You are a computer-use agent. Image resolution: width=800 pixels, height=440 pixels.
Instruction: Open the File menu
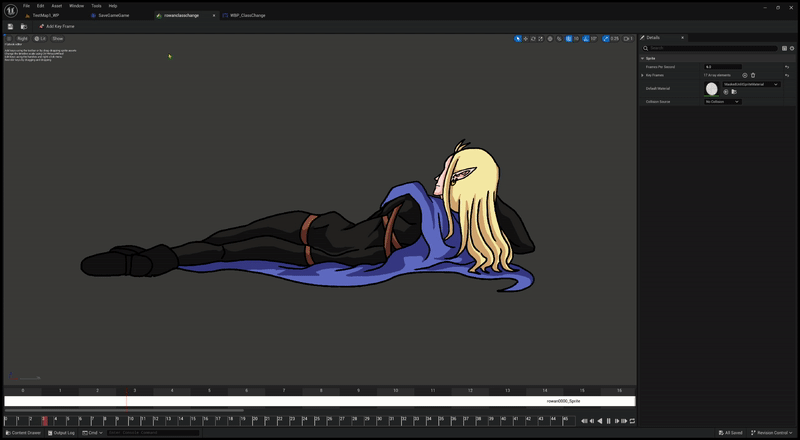[26, 6]
